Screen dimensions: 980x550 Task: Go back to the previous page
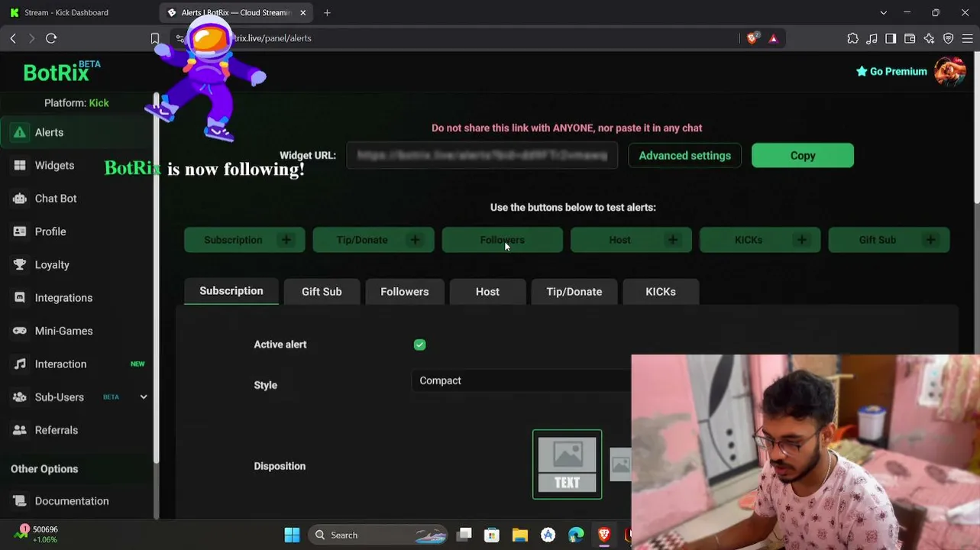(x=13, y=38)
